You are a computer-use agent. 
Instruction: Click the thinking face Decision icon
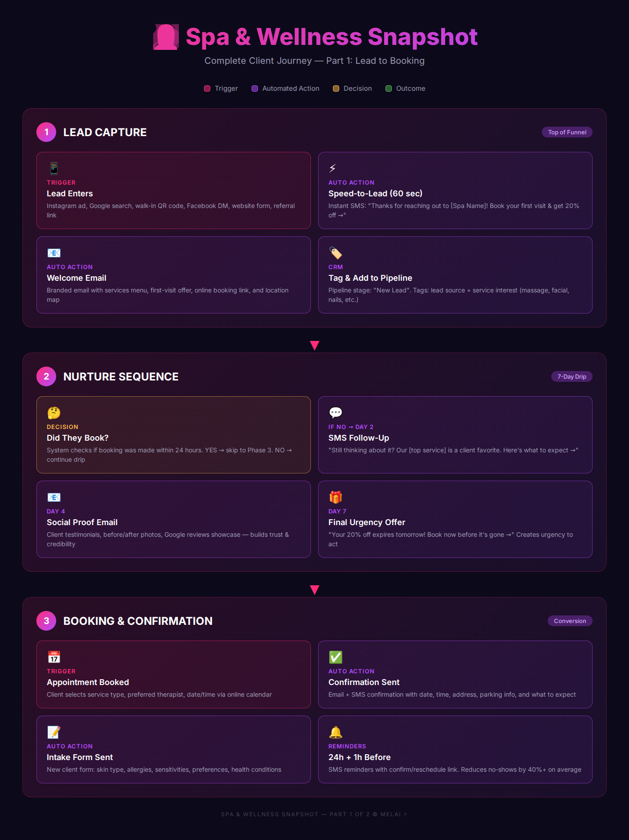tap(54, 413)
